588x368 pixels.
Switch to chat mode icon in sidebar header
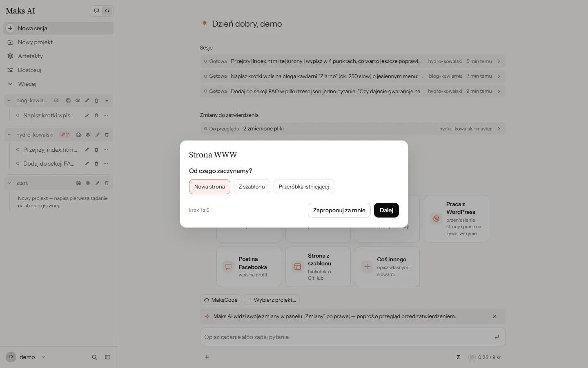[x=96, y=11]
